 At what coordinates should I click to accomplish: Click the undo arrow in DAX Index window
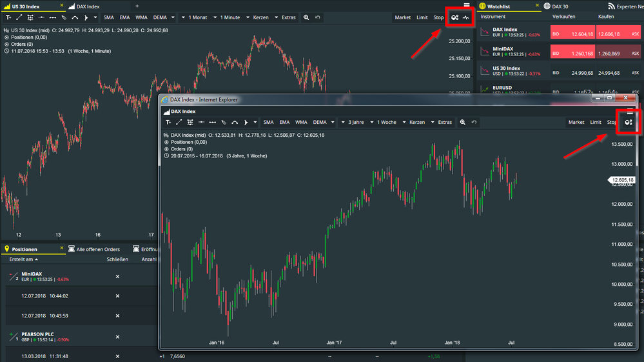point(474,123)
